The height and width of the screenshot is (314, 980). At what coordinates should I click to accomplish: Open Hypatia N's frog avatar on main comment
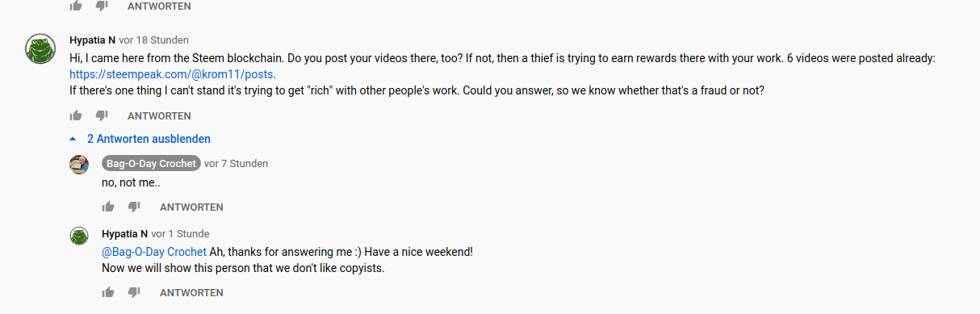(40, 50)
